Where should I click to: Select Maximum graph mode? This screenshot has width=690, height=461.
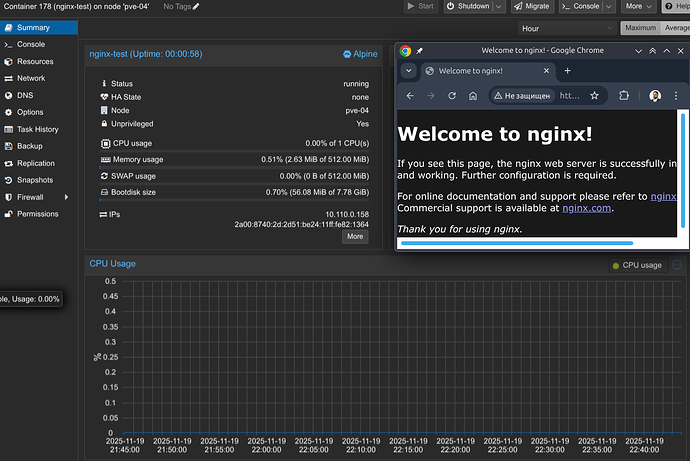coord(641,29)
